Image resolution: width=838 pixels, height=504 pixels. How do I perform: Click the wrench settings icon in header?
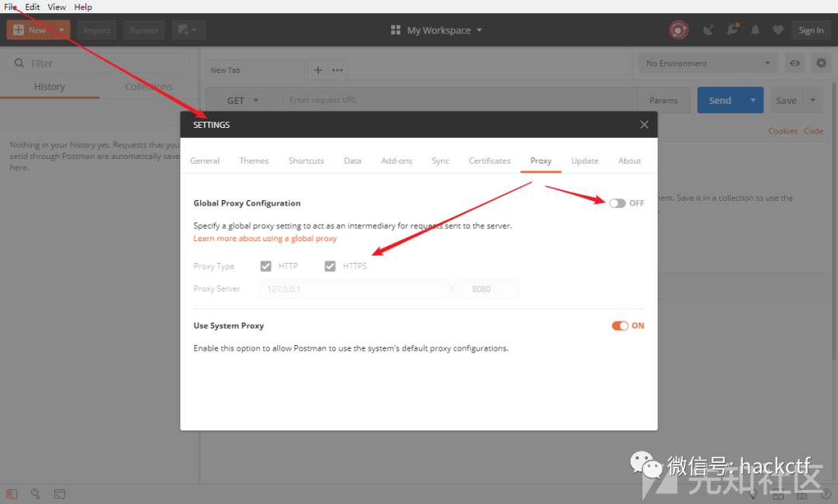(732, 29)
